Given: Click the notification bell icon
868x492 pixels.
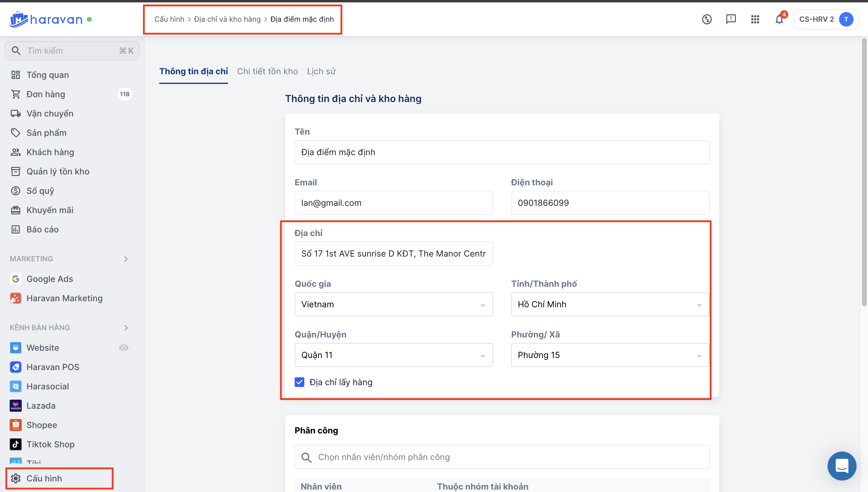Looking at the screenshot, I should [x=779, y=20].
